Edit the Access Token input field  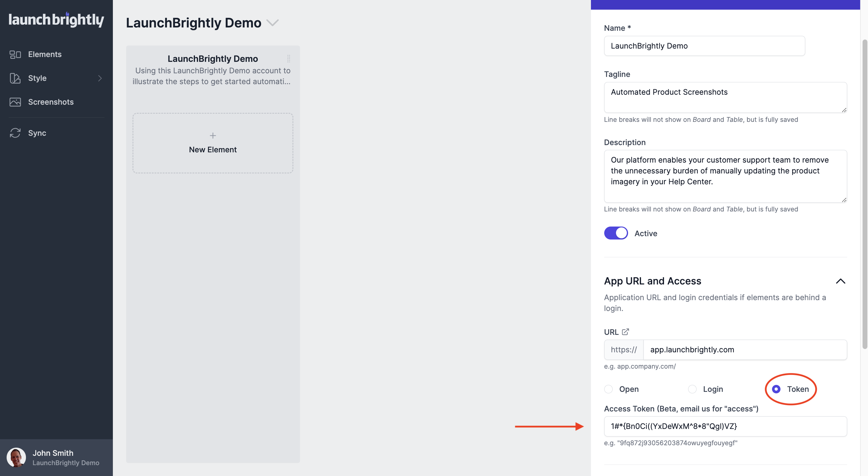pos(725,426)
